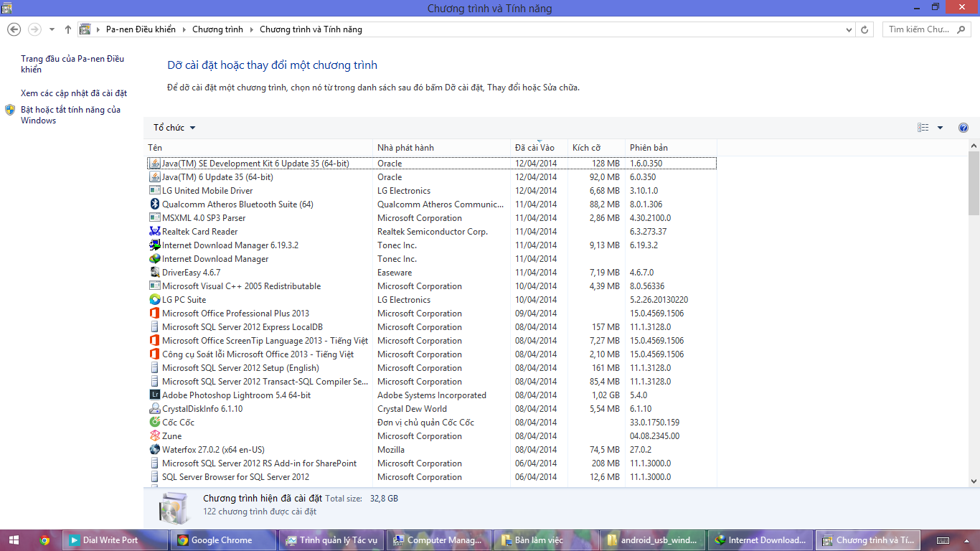Open the Tổ chức dropdown menu

(x=174, y=128)
